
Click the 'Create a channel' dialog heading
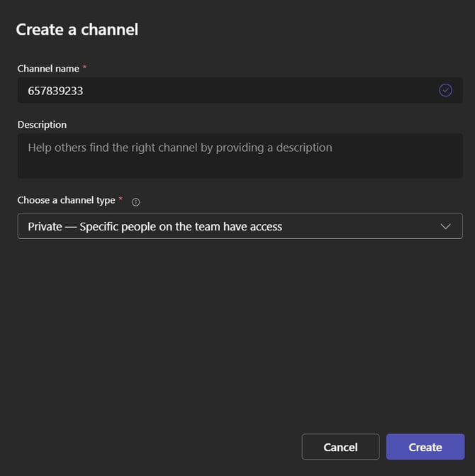coord(77,29)
